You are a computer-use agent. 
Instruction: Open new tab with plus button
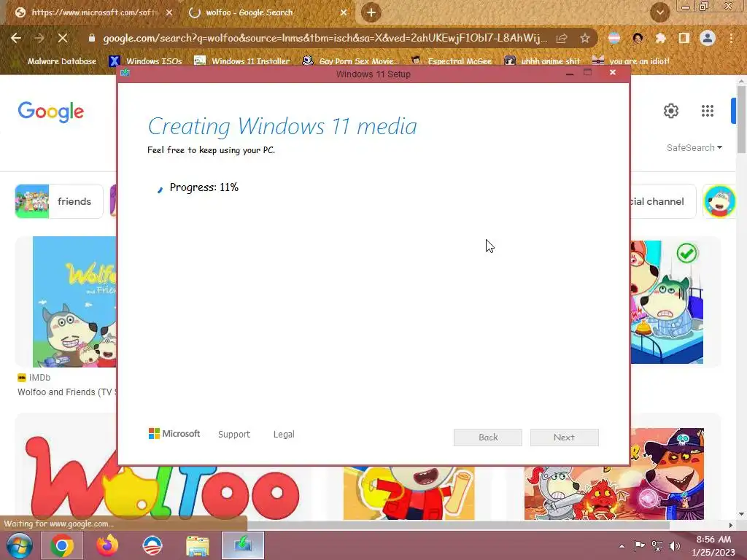[x=371, y=12]
